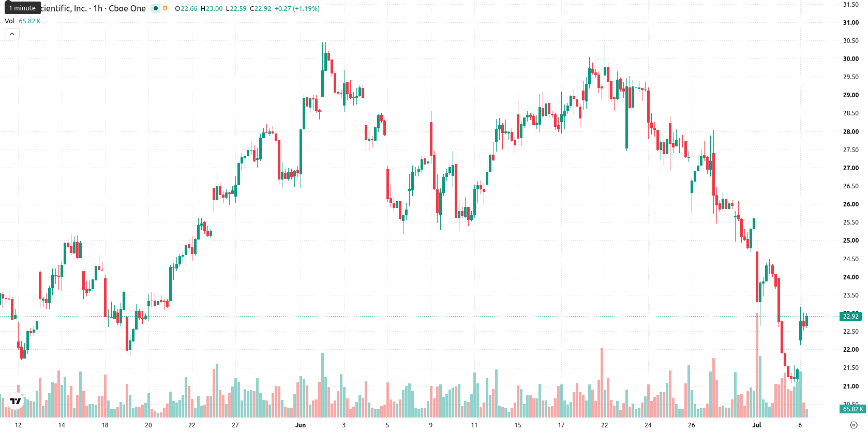Click the O22.66 open price value
This screenshot has width=868, height=432.
pos(186,8)
